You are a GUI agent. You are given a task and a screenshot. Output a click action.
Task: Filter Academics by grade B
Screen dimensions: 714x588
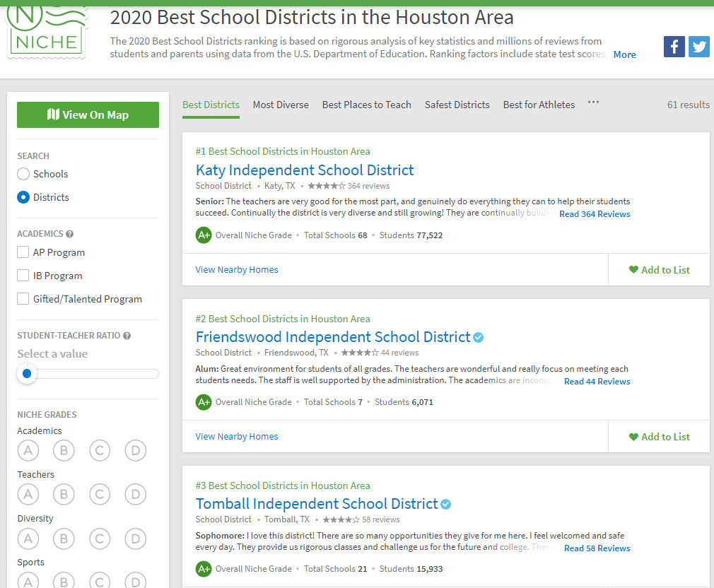coord(64,451)
